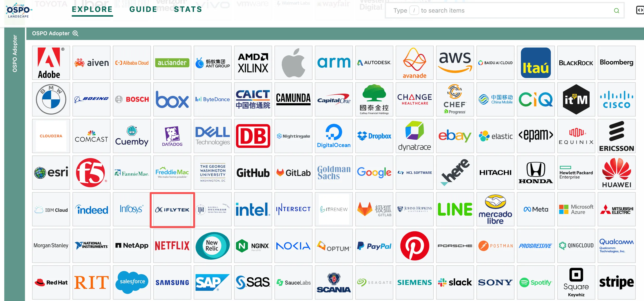The height and width of the screenshot is (301, 644).
Task: Open the GitHub card
Action: 253,173
